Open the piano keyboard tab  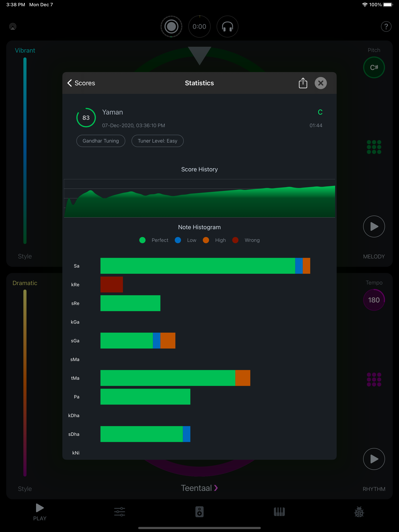[279, 512]
